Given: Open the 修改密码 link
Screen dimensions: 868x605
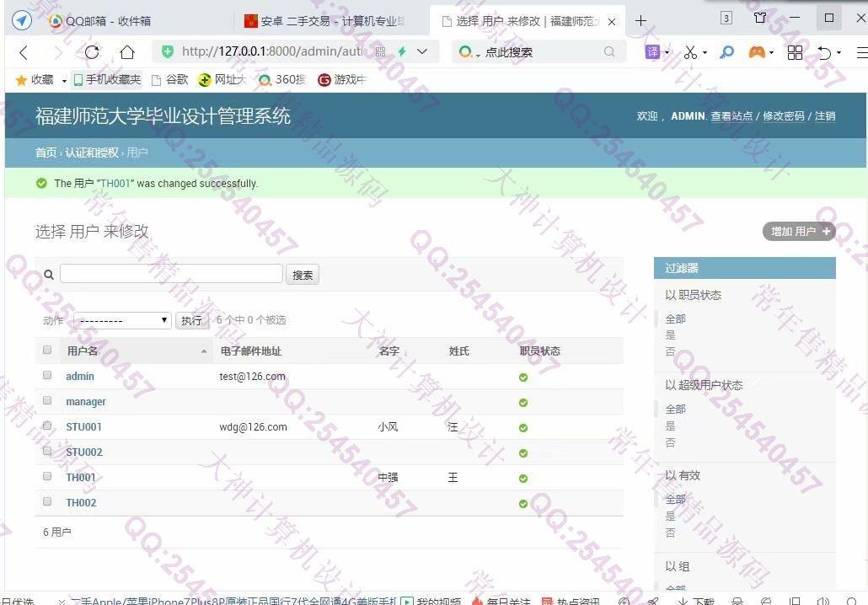Looking at the screenshot, I should (783, 116).
